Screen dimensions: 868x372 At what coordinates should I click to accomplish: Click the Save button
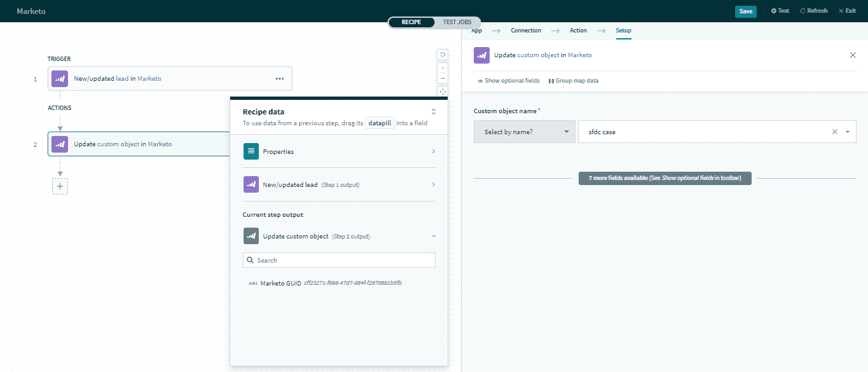tap(745, 11)
